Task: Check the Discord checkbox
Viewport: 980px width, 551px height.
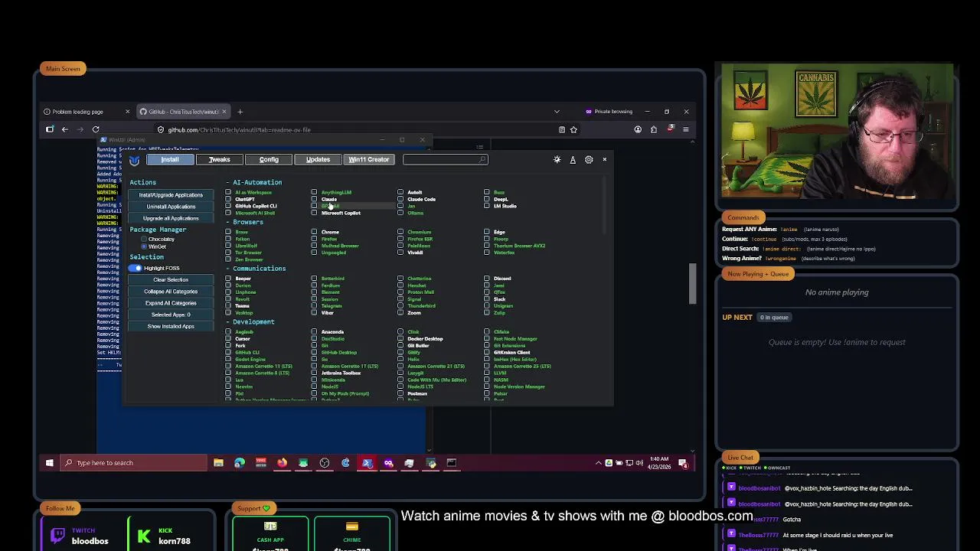Action: 487,279
